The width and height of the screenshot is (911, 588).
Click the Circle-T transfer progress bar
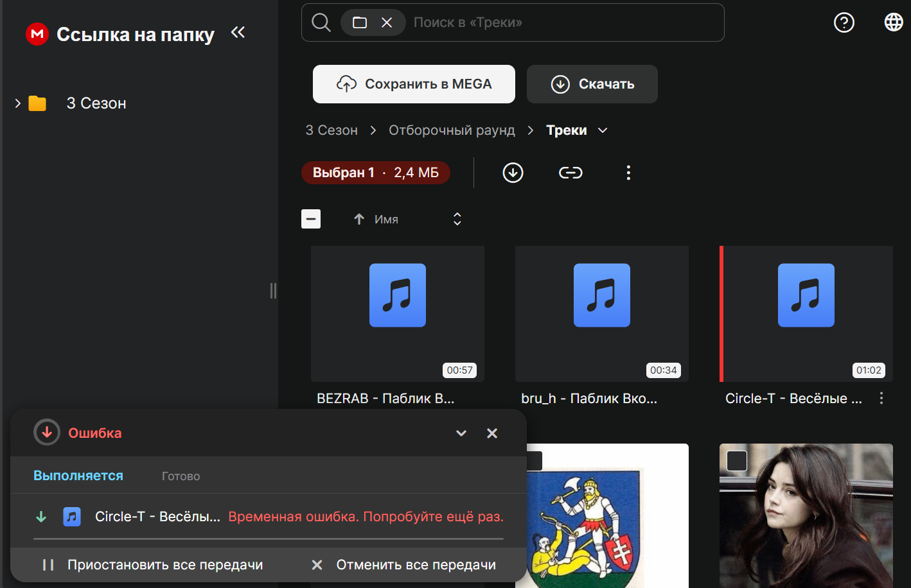click(x=269, y=539)
